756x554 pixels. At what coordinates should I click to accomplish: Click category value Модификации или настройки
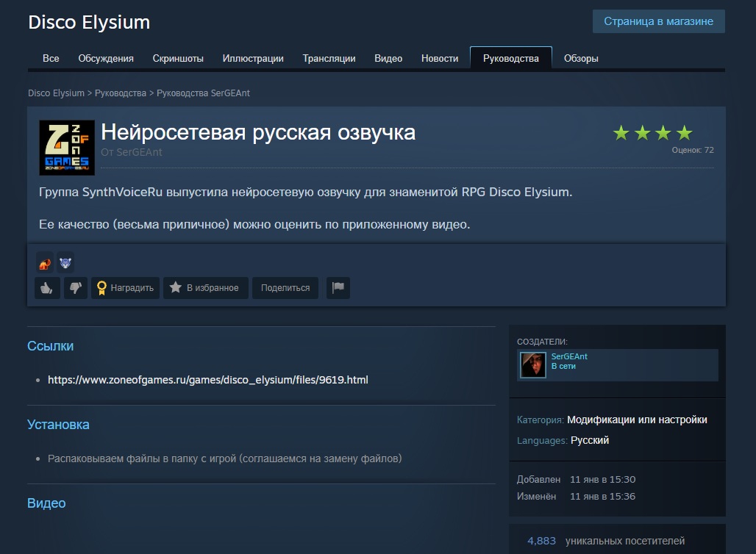click(637, 420)
